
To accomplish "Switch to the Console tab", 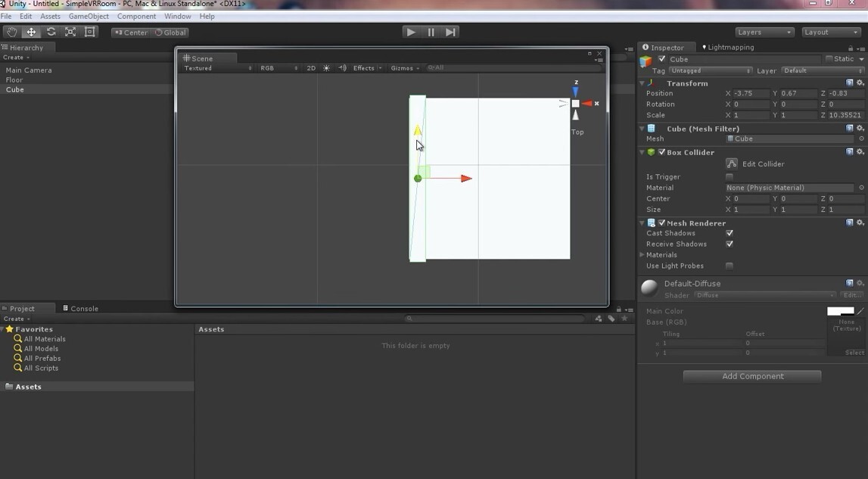I will pos(82,308).
